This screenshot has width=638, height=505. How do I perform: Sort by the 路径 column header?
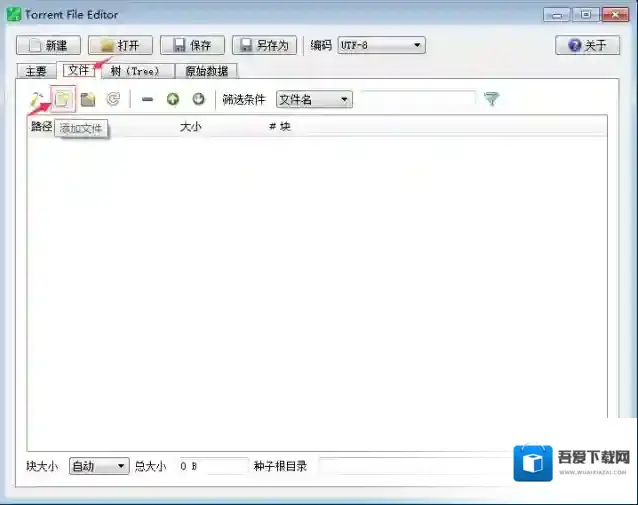[x=42, y=127]
